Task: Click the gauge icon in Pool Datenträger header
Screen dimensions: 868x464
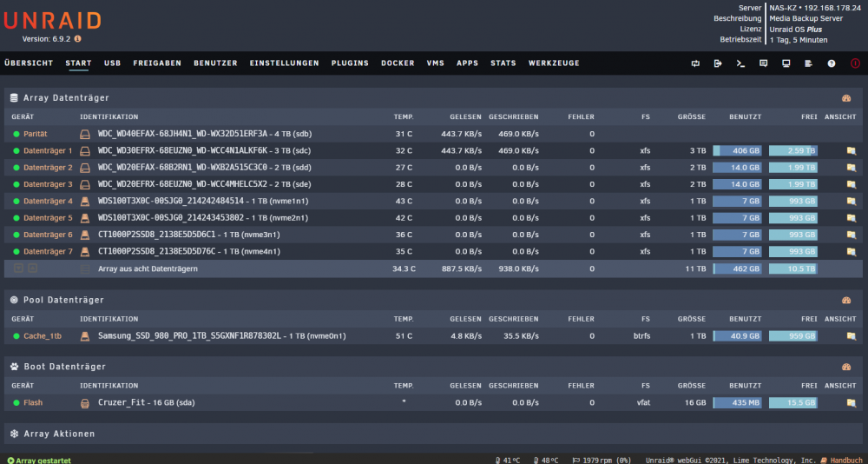Action: click(845, 301)
